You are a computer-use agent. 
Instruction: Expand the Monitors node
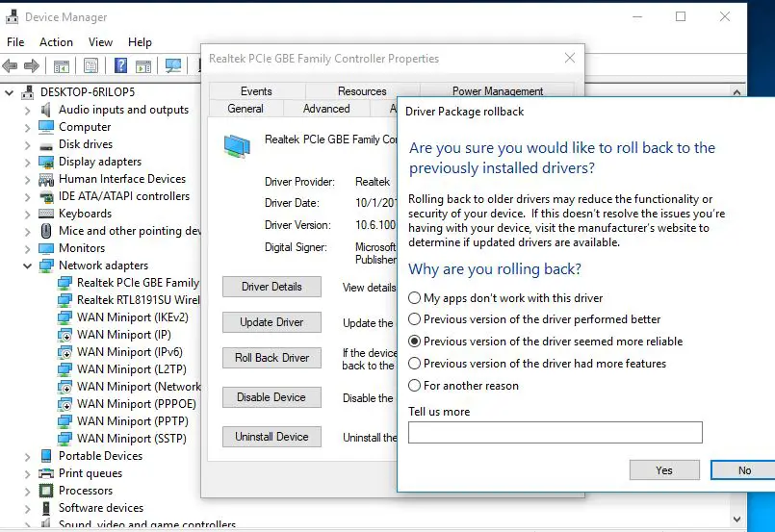click(x=27, y=248)
